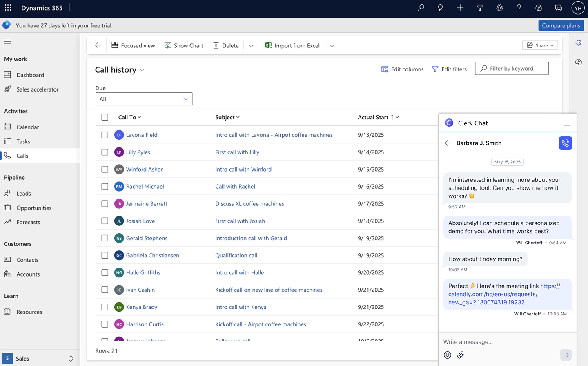This screenshot has width=588, height=366.
Task: Open settings gear in top bar
Action: (499, 8)
